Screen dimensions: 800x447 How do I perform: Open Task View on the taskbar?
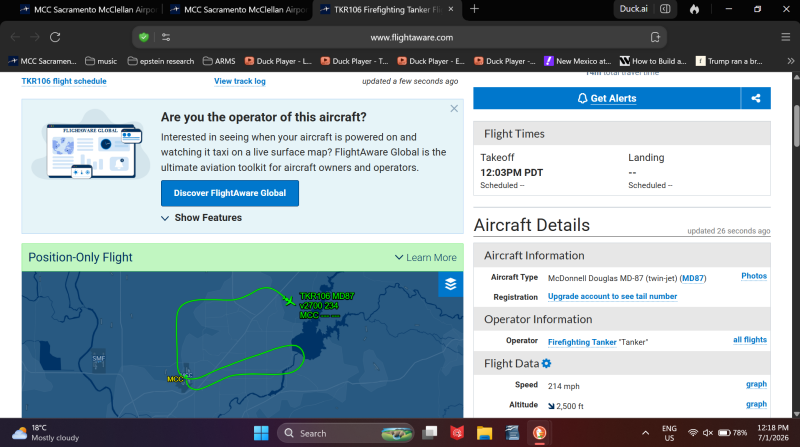point(430,433)
